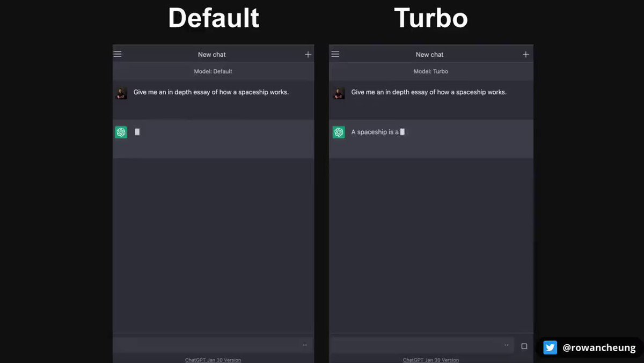Open the hamburger menu in the Turbo panel
This screenshot has width=644, height=363.
(335, 54)
